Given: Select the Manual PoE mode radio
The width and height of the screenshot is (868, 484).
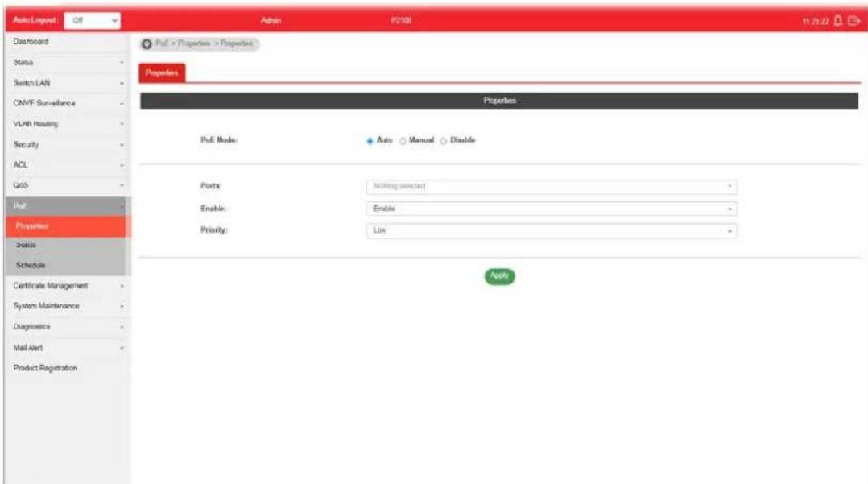Looking at the screenshot, I should point(403,141).
